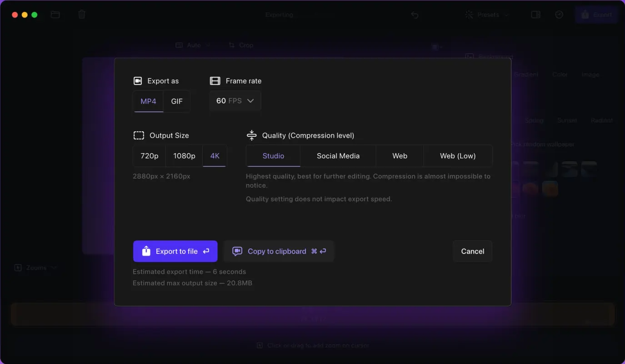Cancel the export dialog
This screenshot has height=364, width=625.
click(x=473, y=251)
